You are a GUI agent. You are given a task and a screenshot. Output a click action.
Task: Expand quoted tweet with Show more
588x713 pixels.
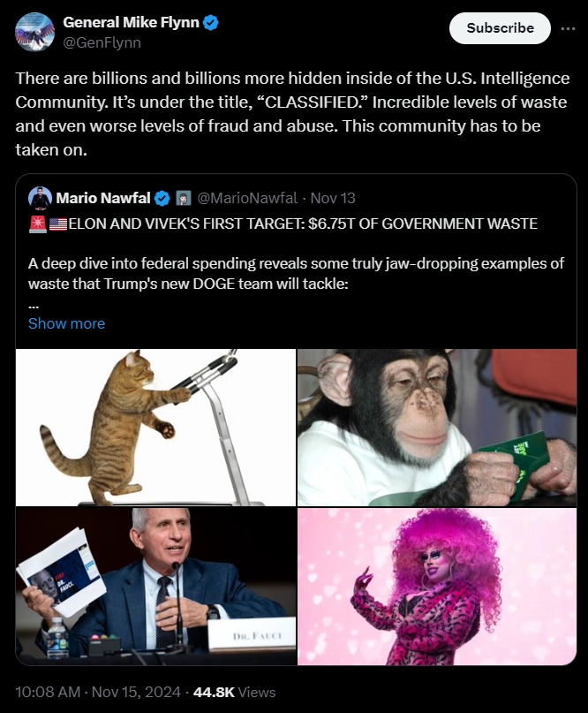pyautogui.click(x=66, y=323)
